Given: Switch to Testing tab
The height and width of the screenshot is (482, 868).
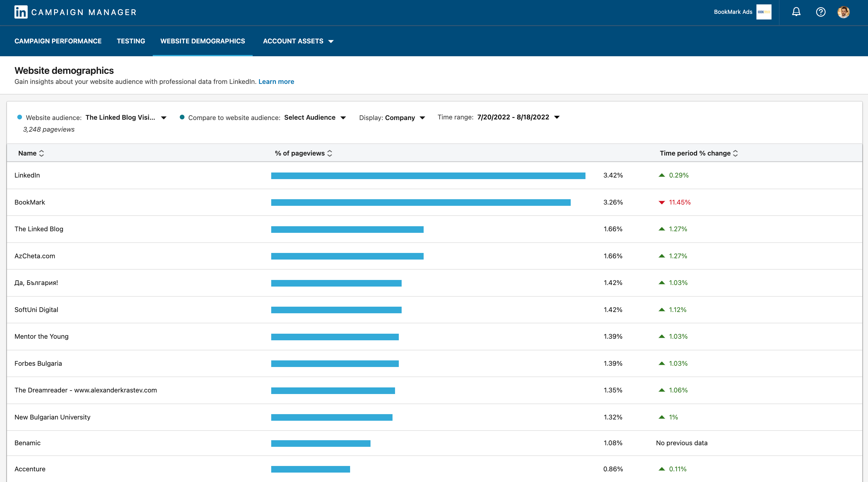Looking at the screenshot, I should point(131,41).
